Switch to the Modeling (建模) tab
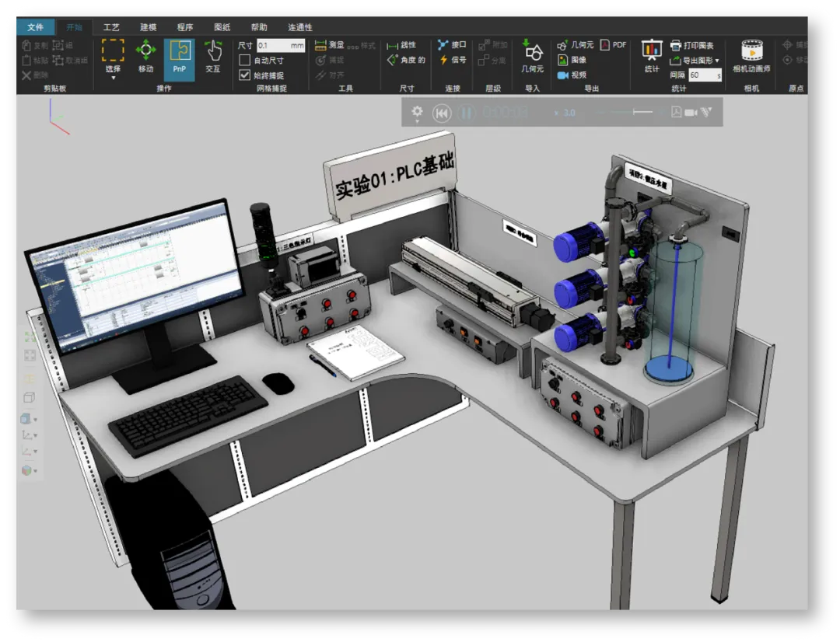The image size is (840, 642). (x=148, y=27)
